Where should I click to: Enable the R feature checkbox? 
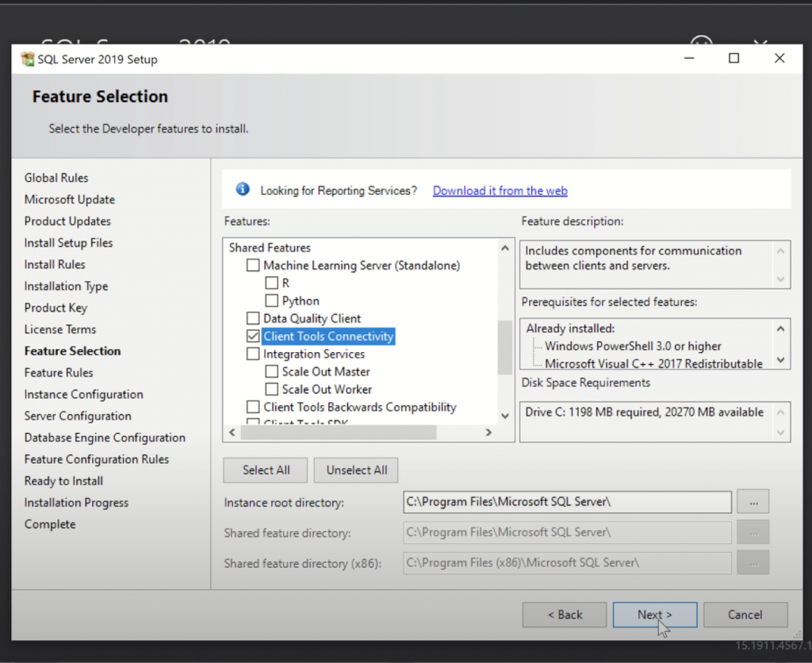coord(271,283)
